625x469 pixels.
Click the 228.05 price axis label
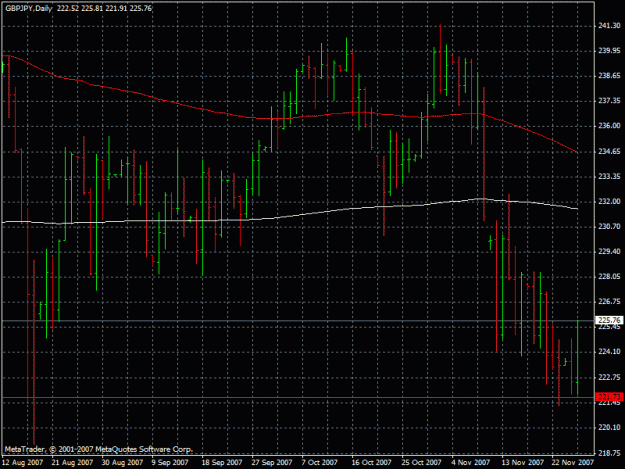609,277
